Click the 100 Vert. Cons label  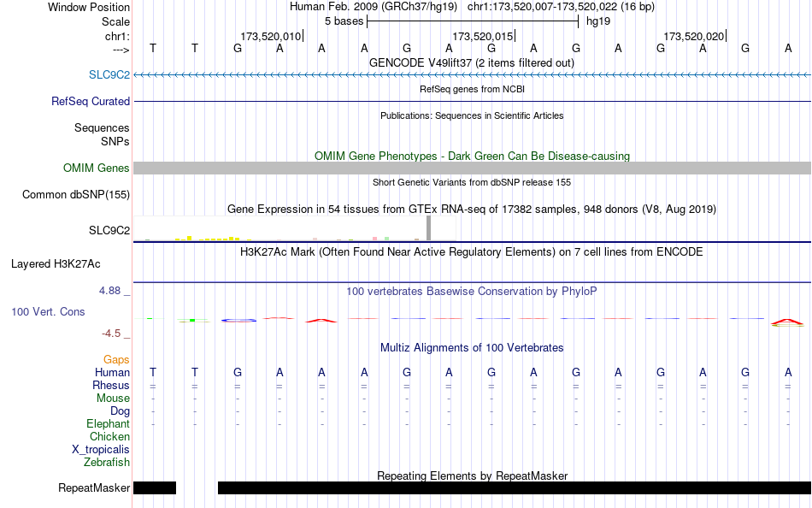[48, 311]
